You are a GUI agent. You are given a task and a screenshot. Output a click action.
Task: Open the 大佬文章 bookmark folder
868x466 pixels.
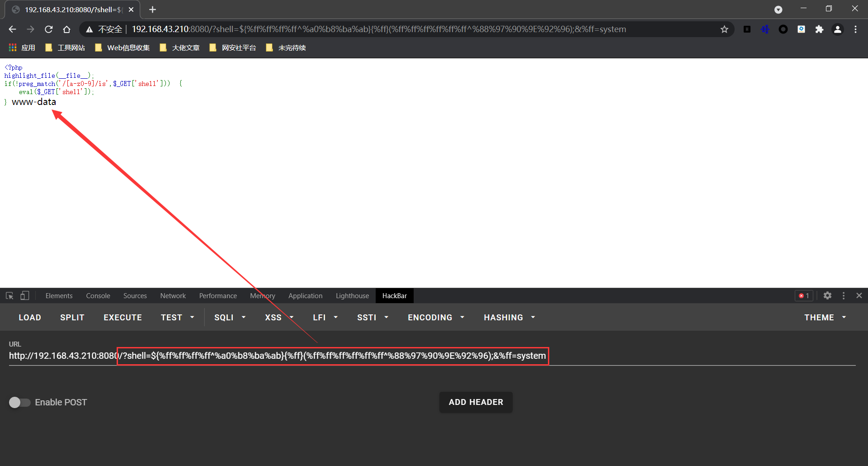click(x=179, y=48)
